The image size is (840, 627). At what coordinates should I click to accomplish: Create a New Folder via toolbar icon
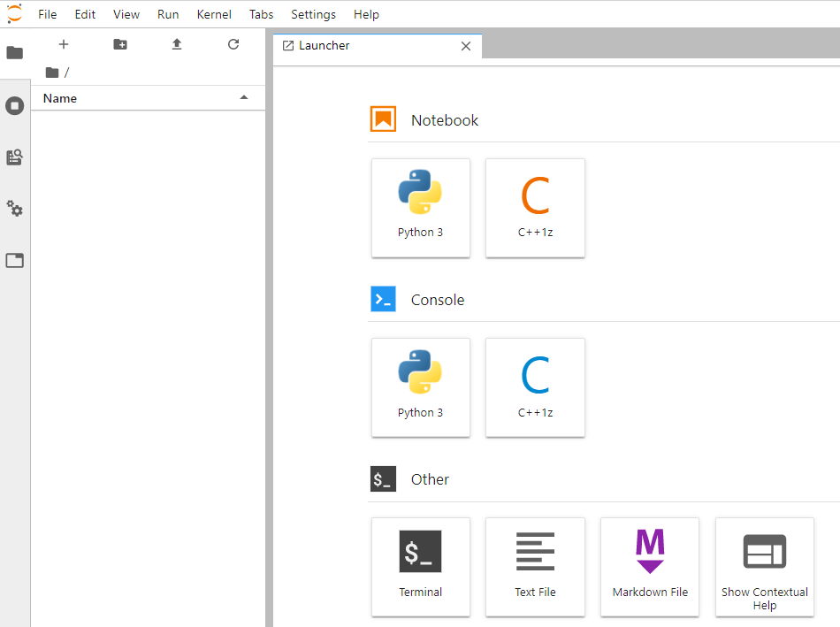pos(120,44)
